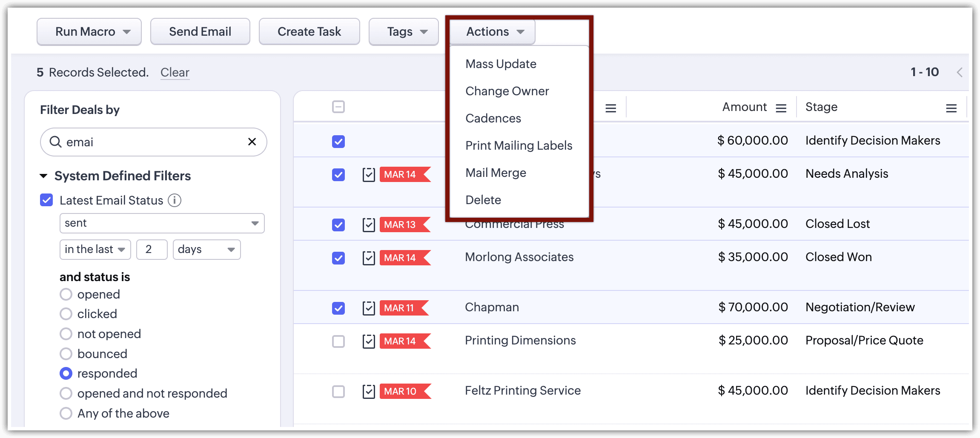Collapse the System Defined Filters section

coord(43,176)
